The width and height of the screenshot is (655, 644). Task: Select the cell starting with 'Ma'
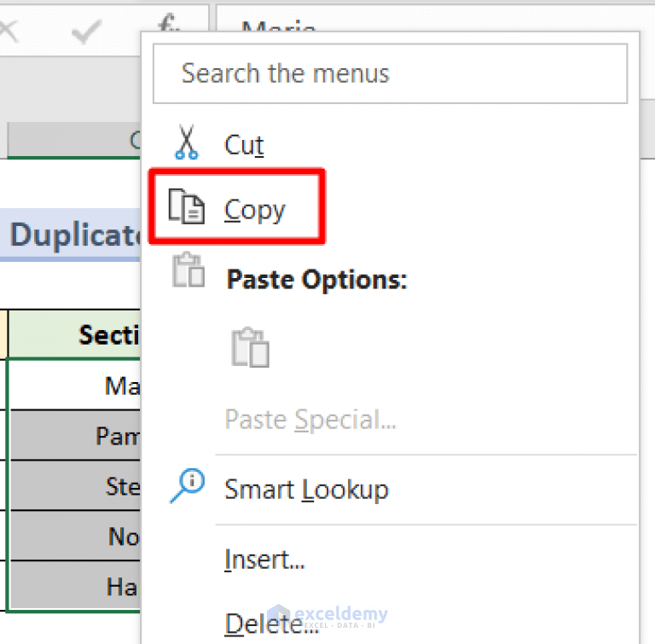(74, 385)
